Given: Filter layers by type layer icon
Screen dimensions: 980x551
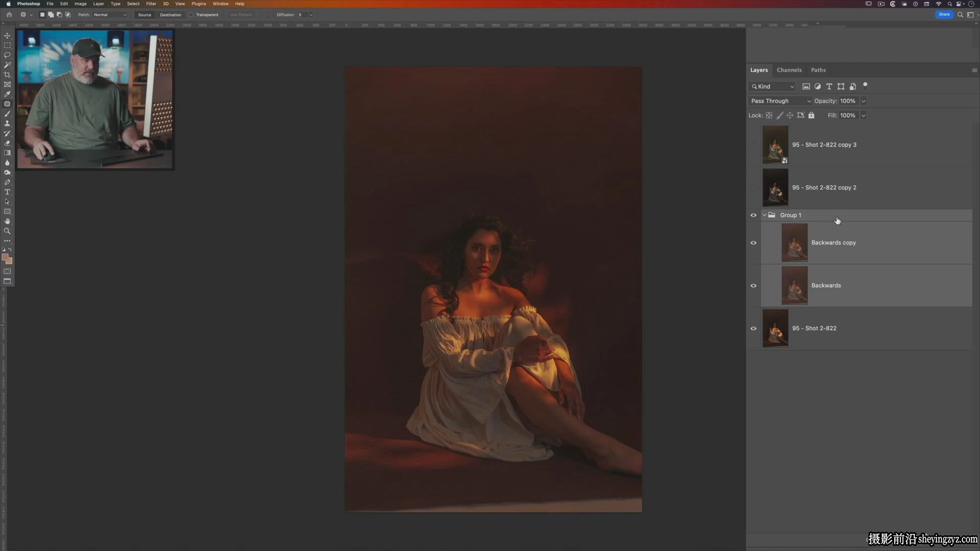Looking at the screenshot, I should tap(829, 87).
